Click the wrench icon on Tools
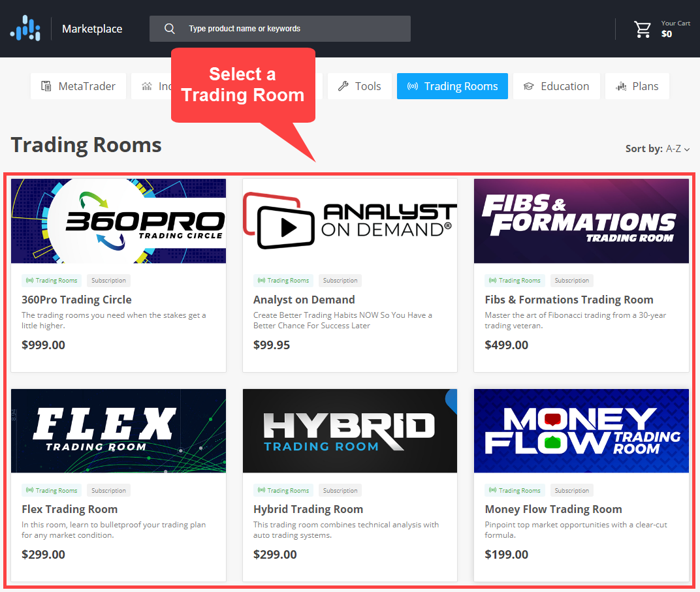The image size is (700, 592). pyautogui.click(x=343, y=86)
